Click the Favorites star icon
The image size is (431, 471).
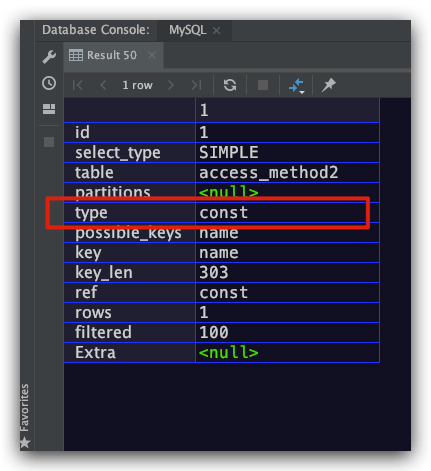point(25,443)
